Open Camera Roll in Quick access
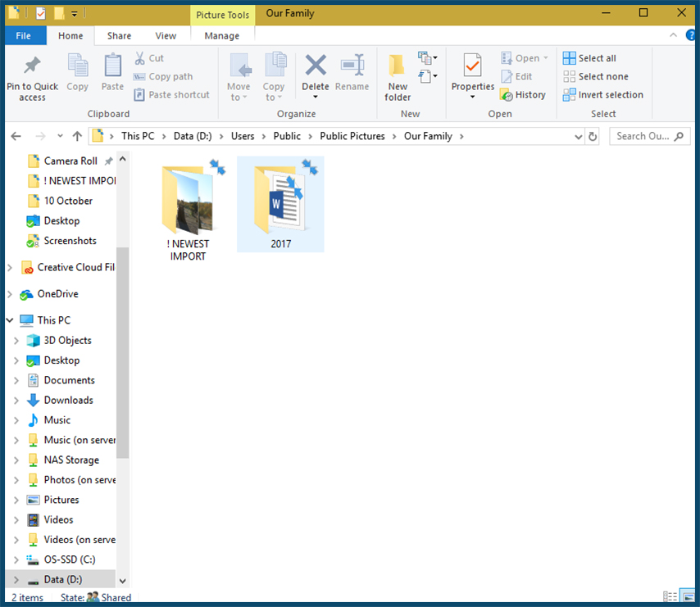The width and height of the screenshot is (700, 607). [70, 161]
